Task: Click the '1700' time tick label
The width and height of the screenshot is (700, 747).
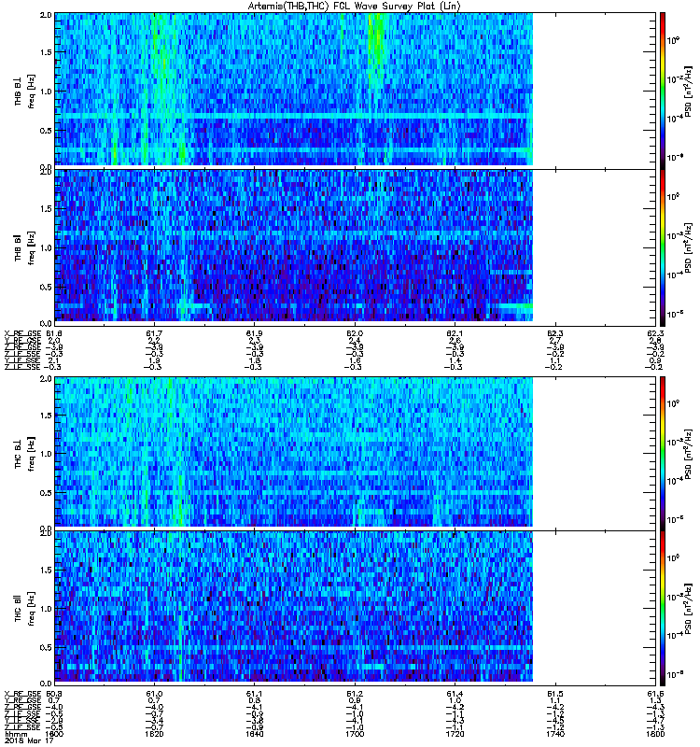Action: (355, 734)
